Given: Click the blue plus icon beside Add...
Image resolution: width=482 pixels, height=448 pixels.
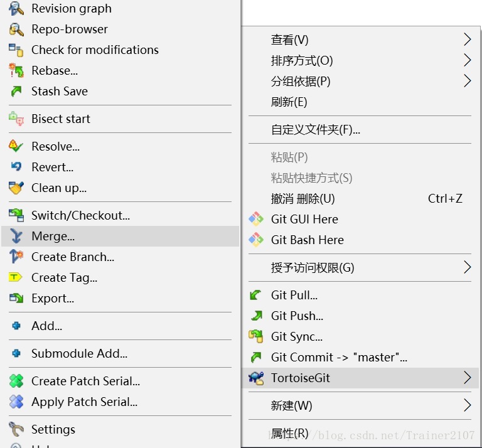Looking at the screenshot, I should click(x=16, y=326).
